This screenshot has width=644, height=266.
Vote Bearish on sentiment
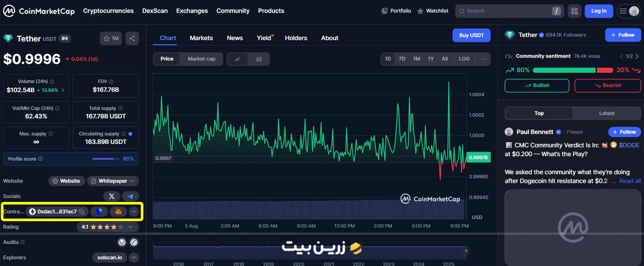tap(608, 86)
